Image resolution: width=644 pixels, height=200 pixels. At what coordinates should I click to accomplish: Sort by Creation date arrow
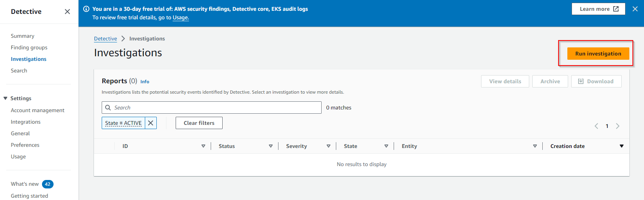[621, 146]
